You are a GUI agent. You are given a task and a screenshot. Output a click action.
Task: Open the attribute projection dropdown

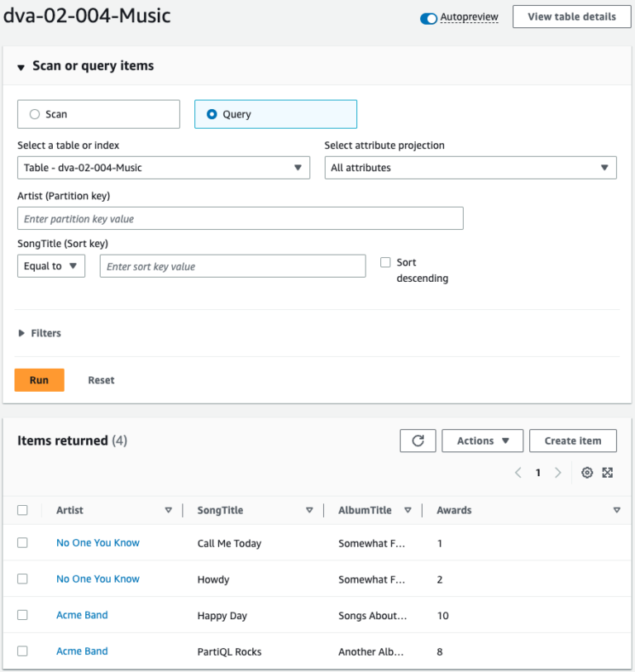pyautogui.click(x=470, y=168)
